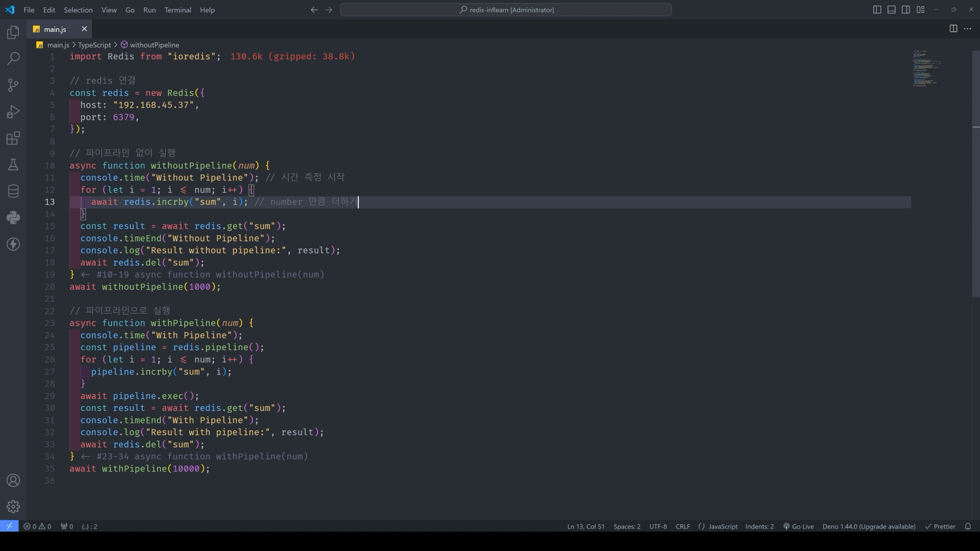The width and height of the screenshot is (980, 551).
Task: Toggle the primary side bar layout button
Action: [877, 10]
